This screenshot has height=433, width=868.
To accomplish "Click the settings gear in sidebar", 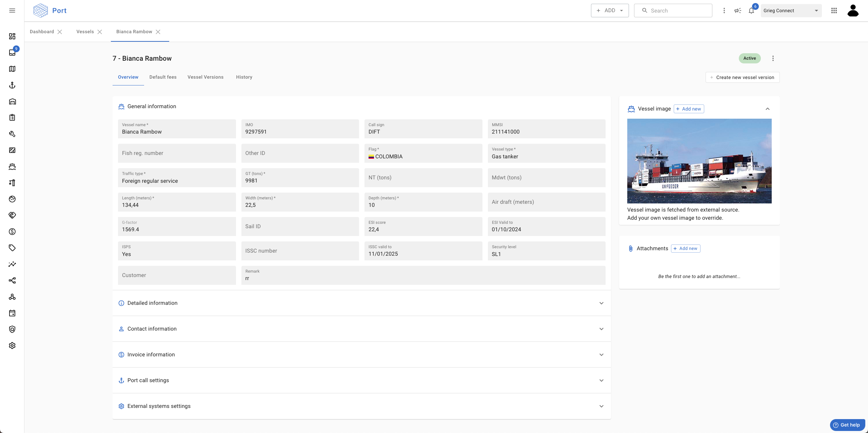I will coord(12,346).
